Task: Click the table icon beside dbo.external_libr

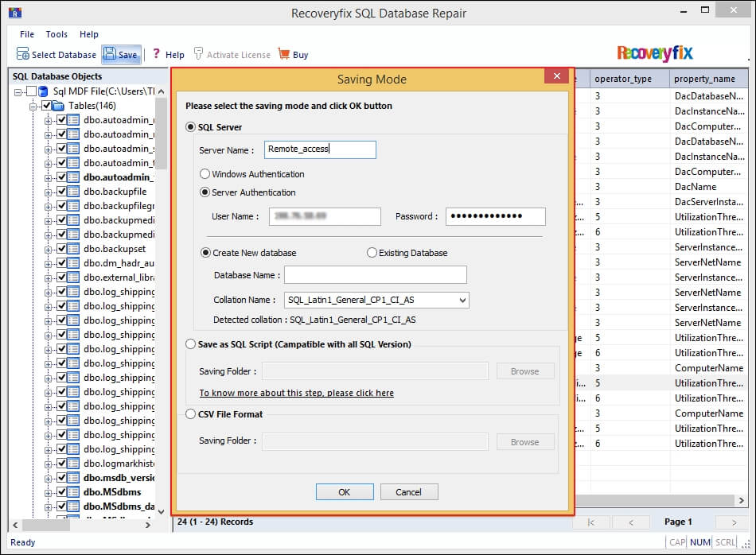Action: pyautogui.click(x=73, y=277)
